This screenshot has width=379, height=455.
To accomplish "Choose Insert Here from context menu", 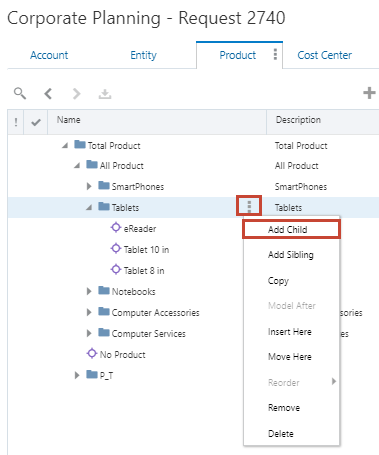I will coord(291,332).
